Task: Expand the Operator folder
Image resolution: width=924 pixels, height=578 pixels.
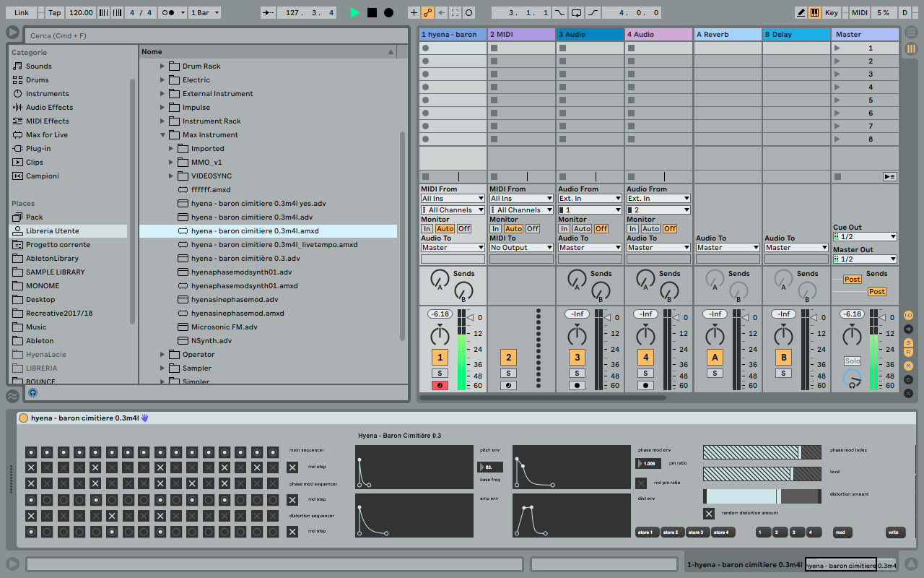Action: pos(162,355)
